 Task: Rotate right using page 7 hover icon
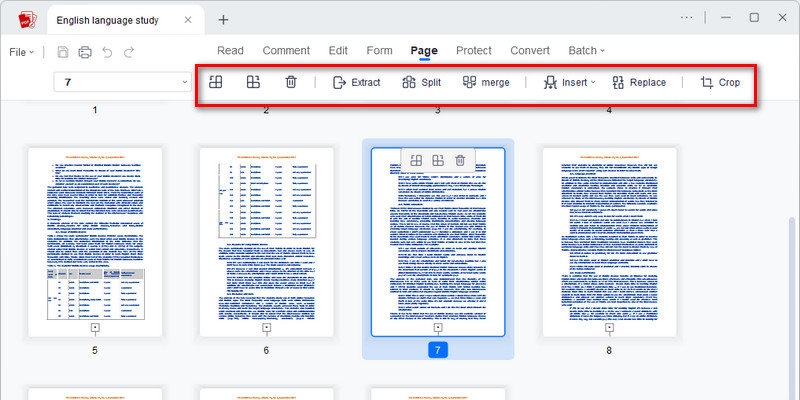pyautogui.click(x=438, y=160)
